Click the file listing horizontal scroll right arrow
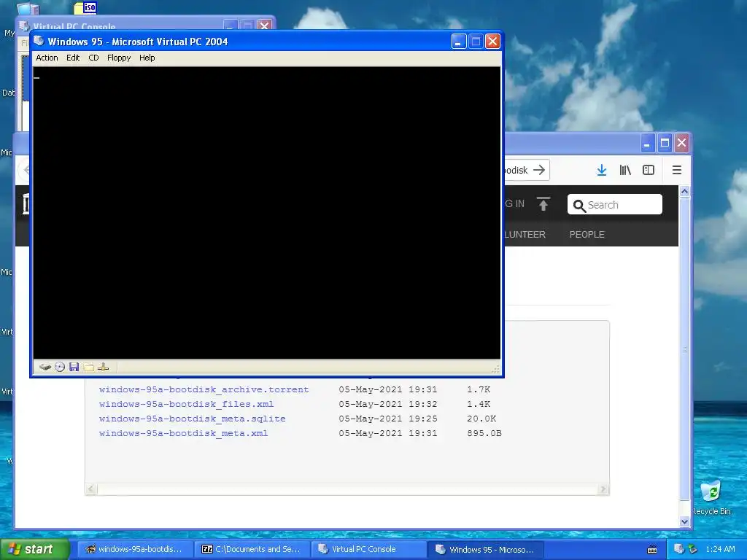 coord(603,489)
